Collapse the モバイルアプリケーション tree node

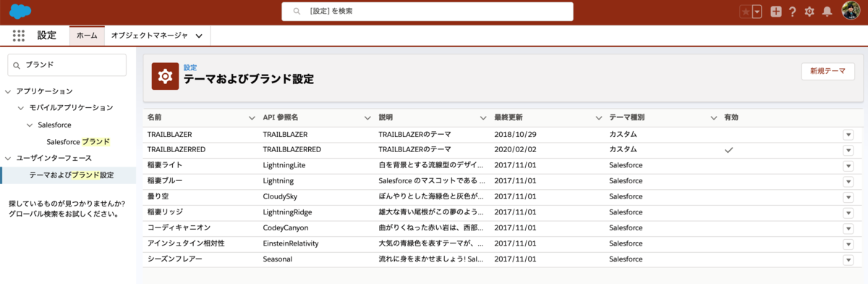(21, 107)
